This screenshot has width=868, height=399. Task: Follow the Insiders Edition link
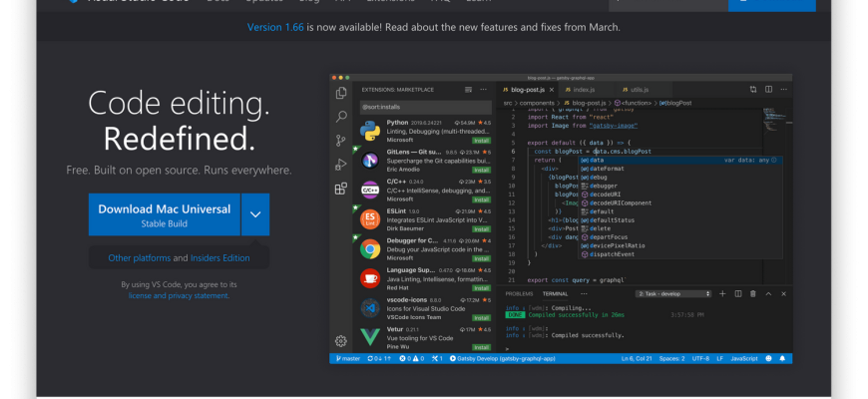click(x=220, y=258)
